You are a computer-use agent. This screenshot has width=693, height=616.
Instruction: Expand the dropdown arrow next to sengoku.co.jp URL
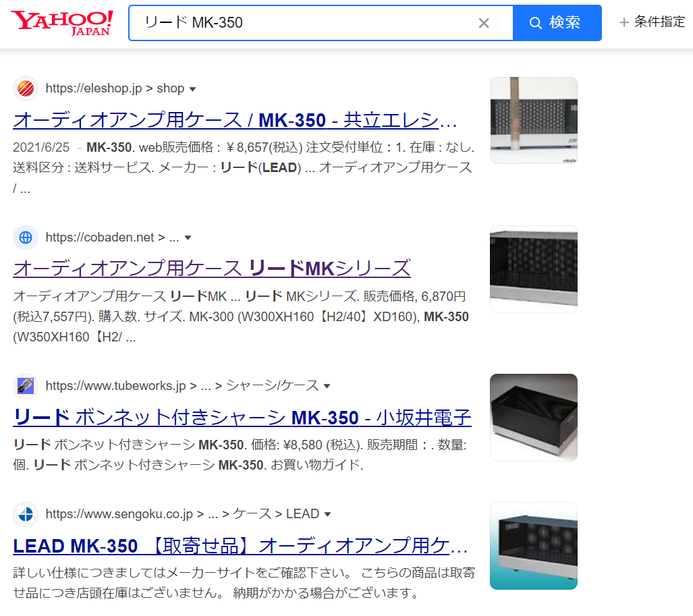[327, 514]
